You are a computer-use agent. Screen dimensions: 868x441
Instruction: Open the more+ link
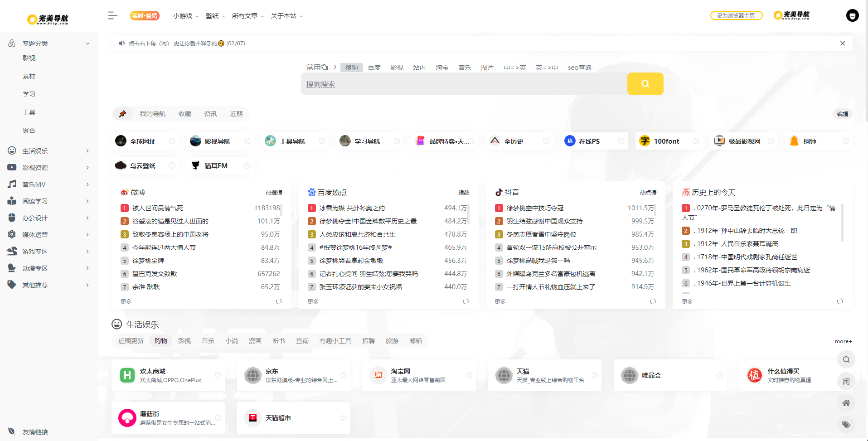coord(843,341)
